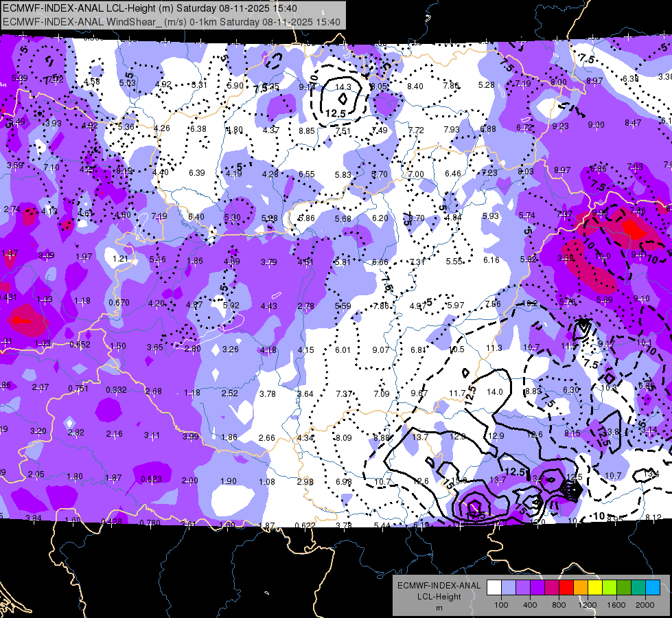Click the grid value 0.670
The width and height of the screenshot is (672, 618).
click(119, 302)
